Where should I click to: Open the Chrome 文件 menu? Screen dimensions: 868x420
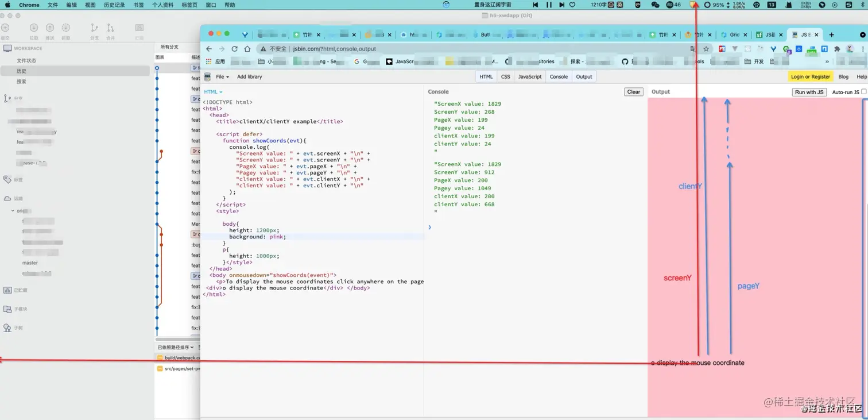[53, 5]
